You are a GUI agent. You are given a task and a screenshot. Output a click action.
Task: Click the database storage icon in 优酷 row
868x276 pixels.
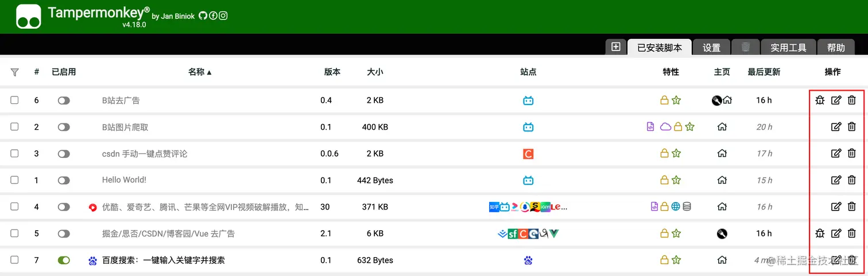click(x=687, y=207)
